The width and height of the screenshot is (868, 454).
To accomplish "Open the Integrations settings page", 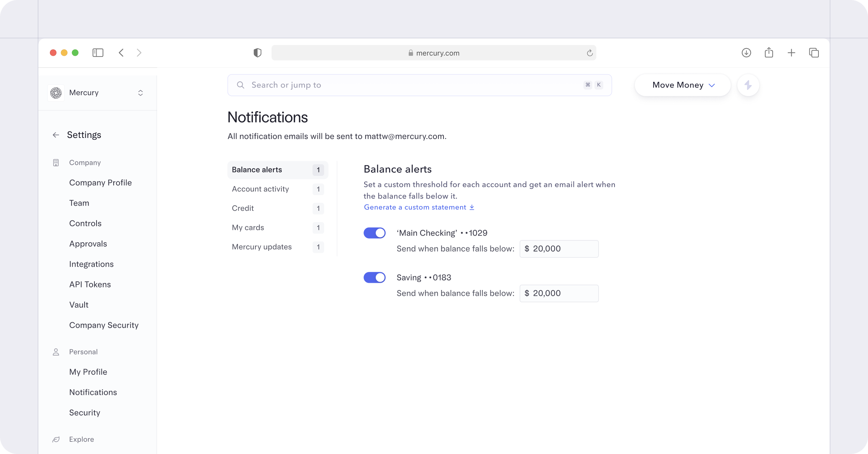I will click(92, 264).
